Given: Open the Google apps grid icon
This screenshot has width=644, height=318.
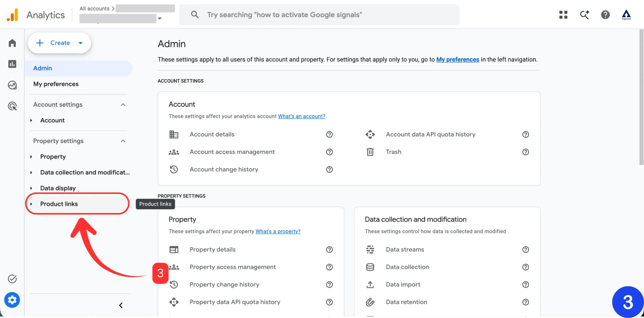Looking at the screenshot, I should [x=563, y=15].
